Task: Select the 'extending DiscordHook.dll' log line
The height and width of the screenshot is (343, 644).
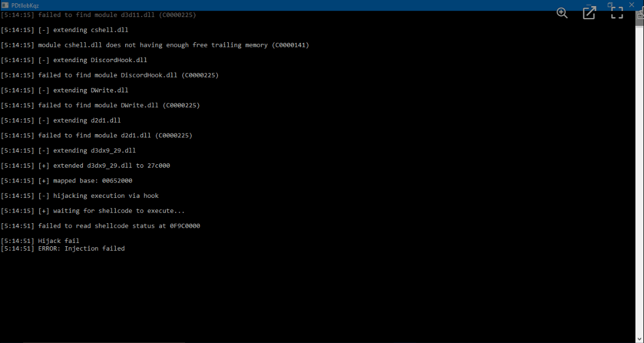Action: click(74, 60)
